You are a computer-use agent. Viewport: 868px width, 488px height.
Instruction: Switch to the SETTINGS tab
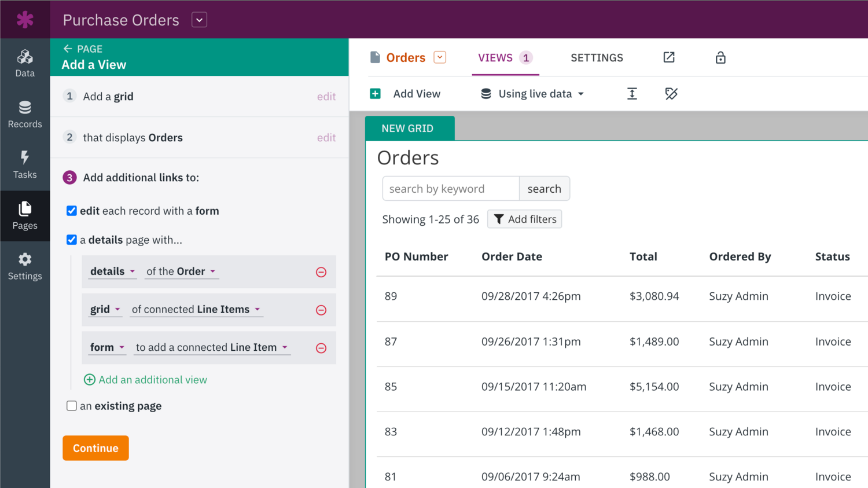click(x=597, y=57)
